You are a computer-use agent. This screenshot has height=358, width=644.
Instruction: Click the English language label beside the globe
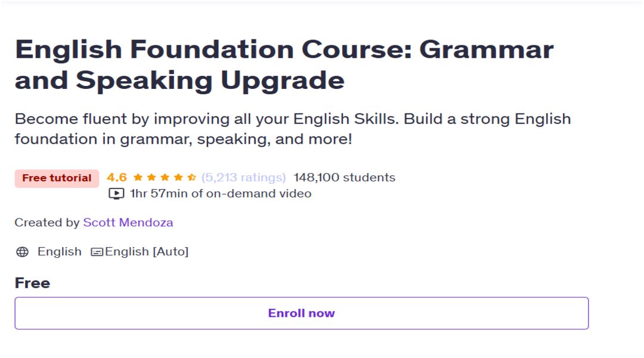tap(60, 252)
